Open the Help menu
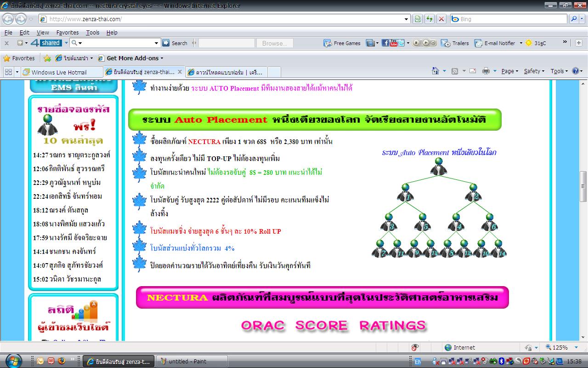 [112, 32]
